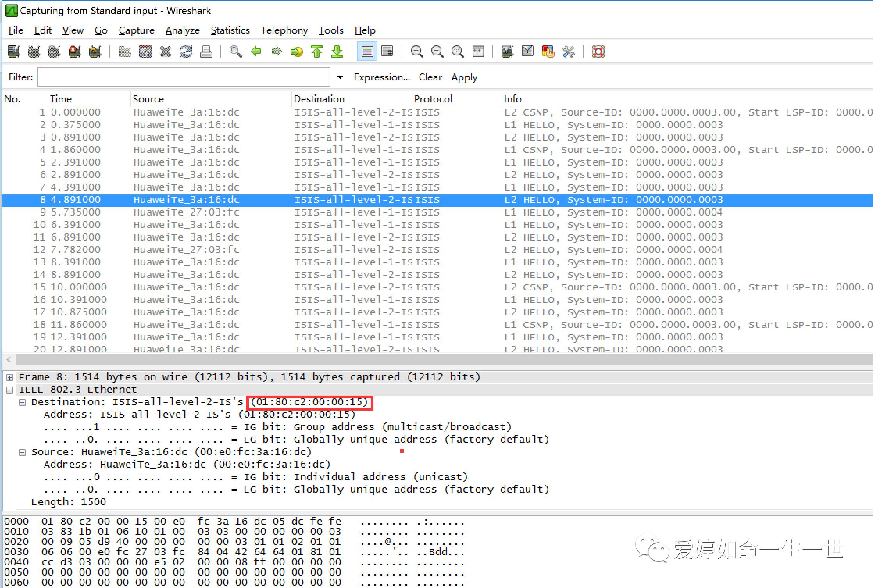Open the filter history dropdown arrow
The width and height of the screenshot is (873, 588).
pyautogui.click(x=340, y=77)
